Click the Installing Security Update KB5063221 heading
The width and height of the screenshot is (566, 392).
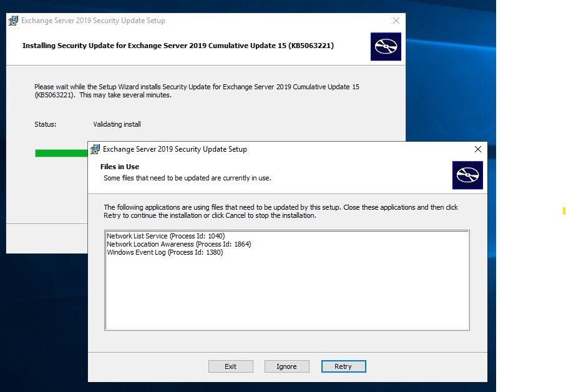[178, 46]
